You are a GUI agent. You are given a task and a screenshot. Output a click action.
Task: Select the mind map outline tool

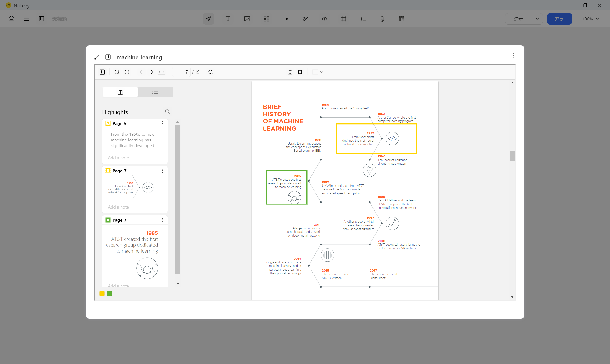pos(363,19)
